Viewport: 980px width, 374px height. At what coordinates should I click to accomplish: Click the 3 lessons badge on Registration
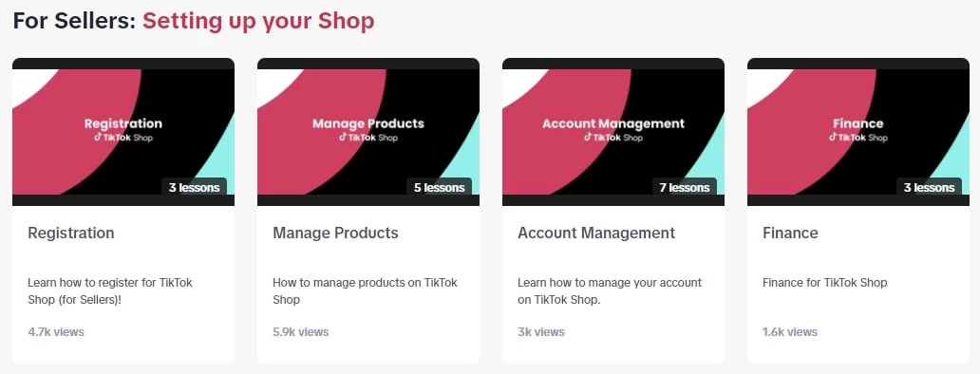click(195, 187)
